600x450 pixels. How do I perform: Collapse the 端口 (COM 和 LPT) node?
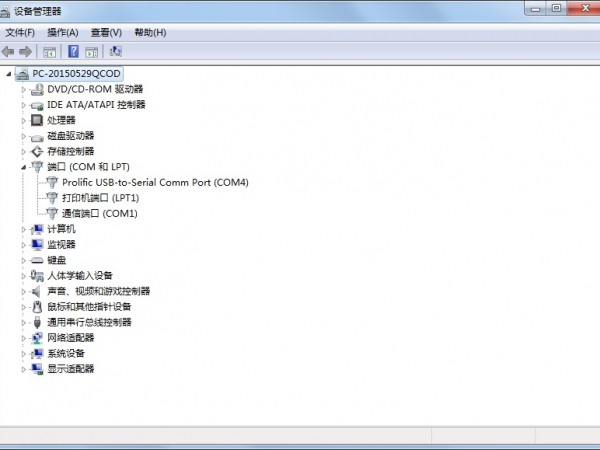(25, 167)
